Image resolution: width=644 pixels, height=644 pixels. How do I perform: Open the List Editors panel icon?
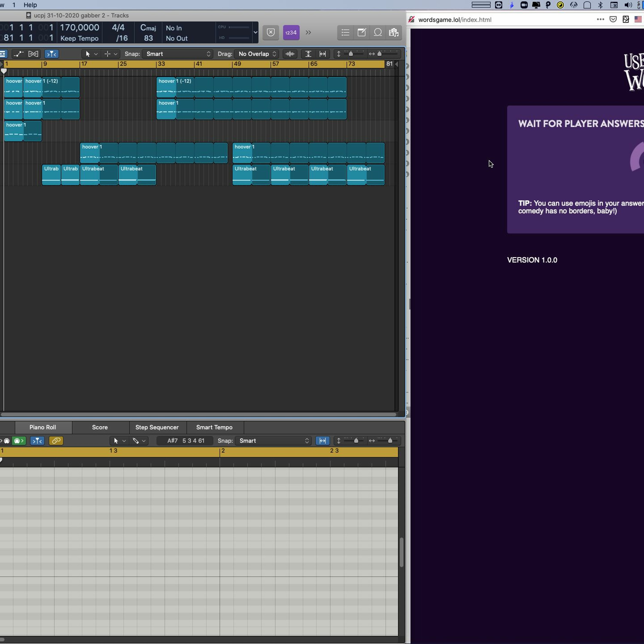click(x=345, y=32)
